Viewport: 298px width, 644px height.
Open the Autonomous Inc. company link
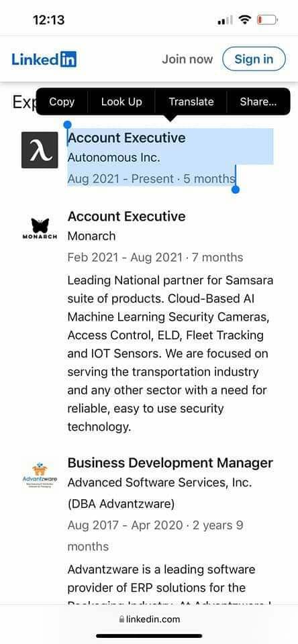tap(113, 158)
